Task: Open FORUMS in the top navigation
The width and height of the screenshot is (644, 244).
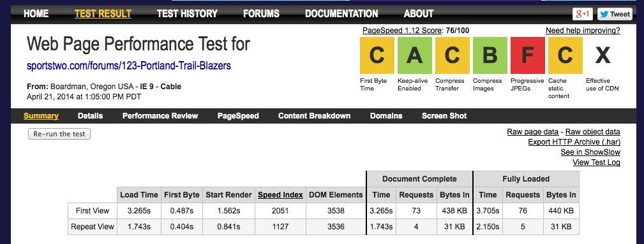Action: [261, 13]
